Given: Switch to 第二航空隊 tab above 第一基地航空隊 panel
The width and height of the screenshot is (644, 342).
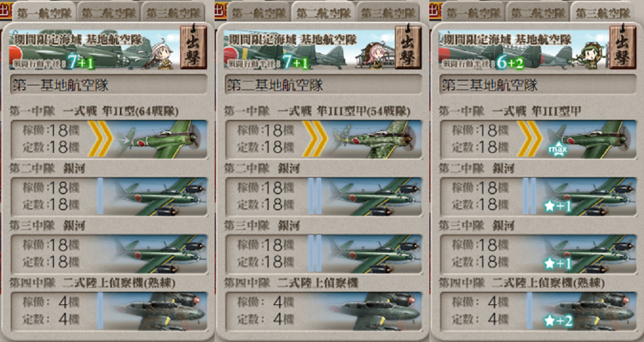Looking at the screenshot, I should click(109, 12).
